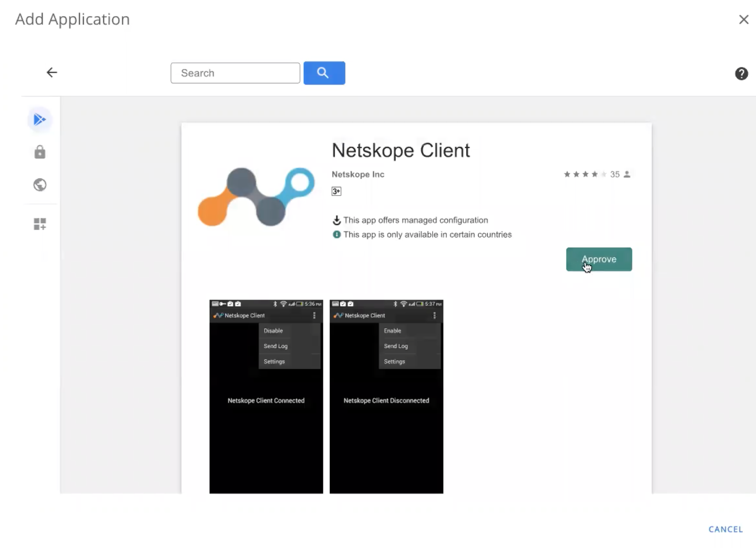Click the info icon beside country availability note
756x548 pixels.
336,235
